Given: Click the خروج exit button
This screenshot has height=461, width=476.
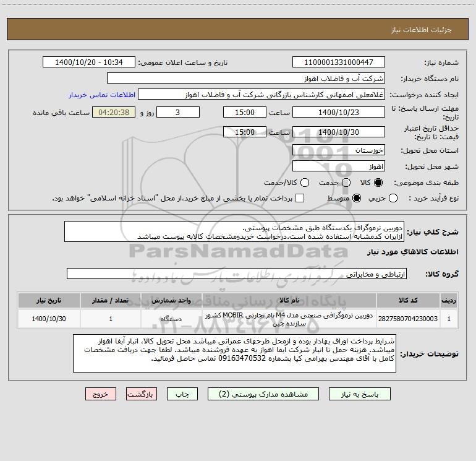Looking at the screenshot, I should pyautogui.click(x=101, y=394).
